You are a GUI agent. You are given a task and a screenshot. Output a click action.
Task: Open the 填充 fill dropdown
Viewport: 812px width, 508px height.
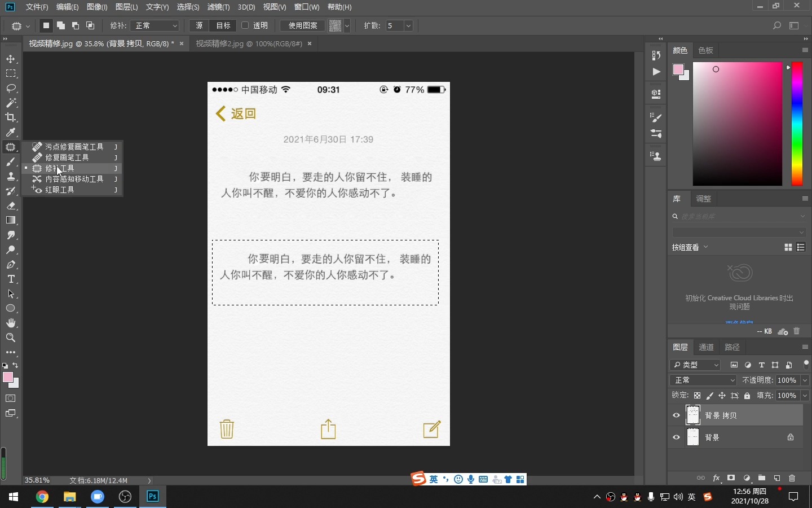805,396
